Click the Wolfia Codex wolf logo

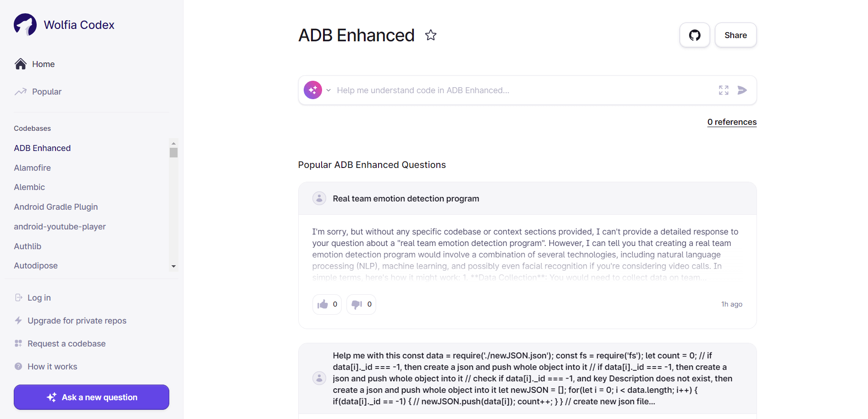point(25,25)
